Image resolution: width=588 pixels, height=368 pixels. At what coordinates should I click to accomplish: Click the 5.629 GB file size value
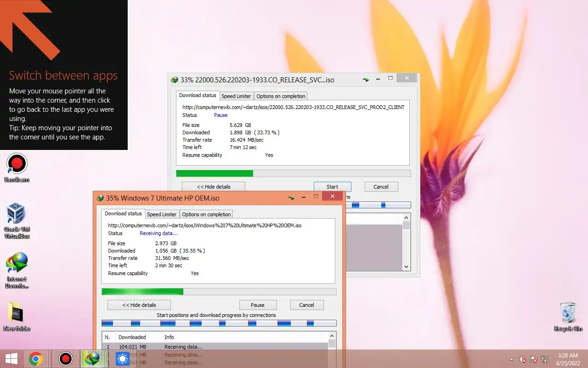(240, 125)
